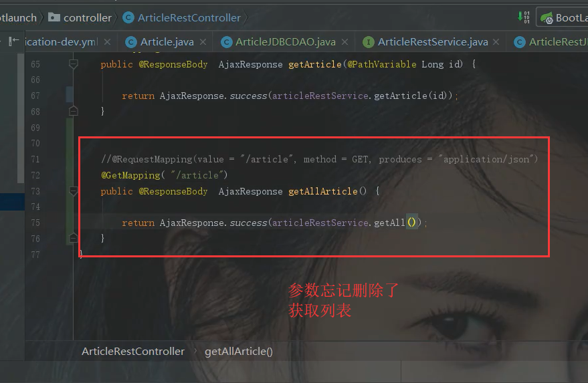
Task: Click the controller folder icon in breadcrumb
Action: 54,17
